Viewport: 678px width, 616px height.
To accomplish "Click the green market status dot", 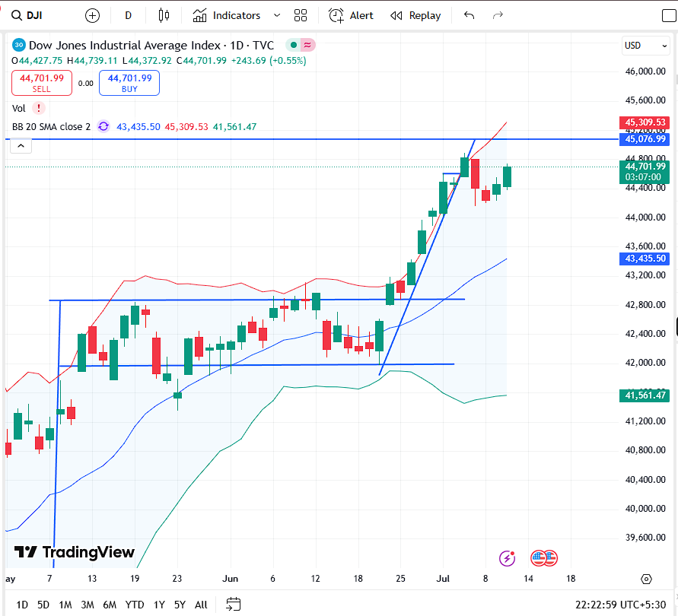I will 293,45.
